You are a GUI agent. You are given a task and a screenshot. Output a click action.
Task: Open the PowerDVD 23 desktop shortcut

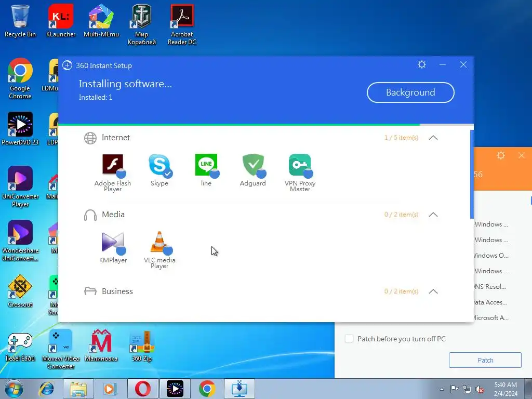(x=20, y=129)
